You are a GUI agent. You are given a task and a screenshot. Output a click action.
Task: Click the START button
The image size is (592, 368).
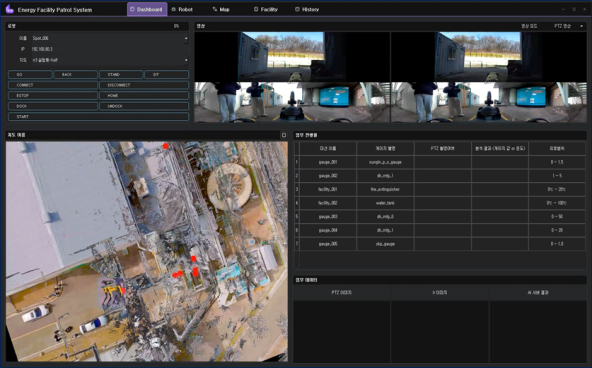click(x=98, y=117)
